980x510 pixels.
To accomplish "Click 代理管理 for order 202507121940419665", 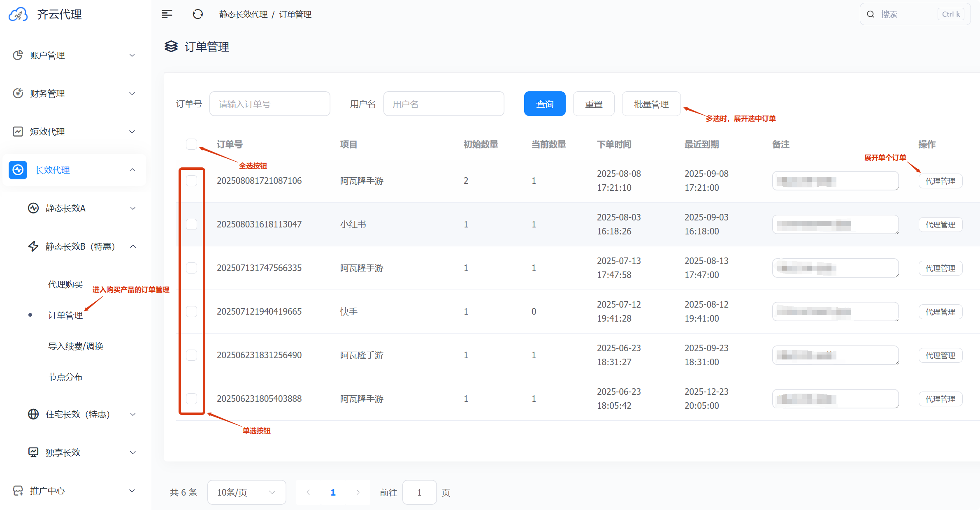I will (941, 312).
